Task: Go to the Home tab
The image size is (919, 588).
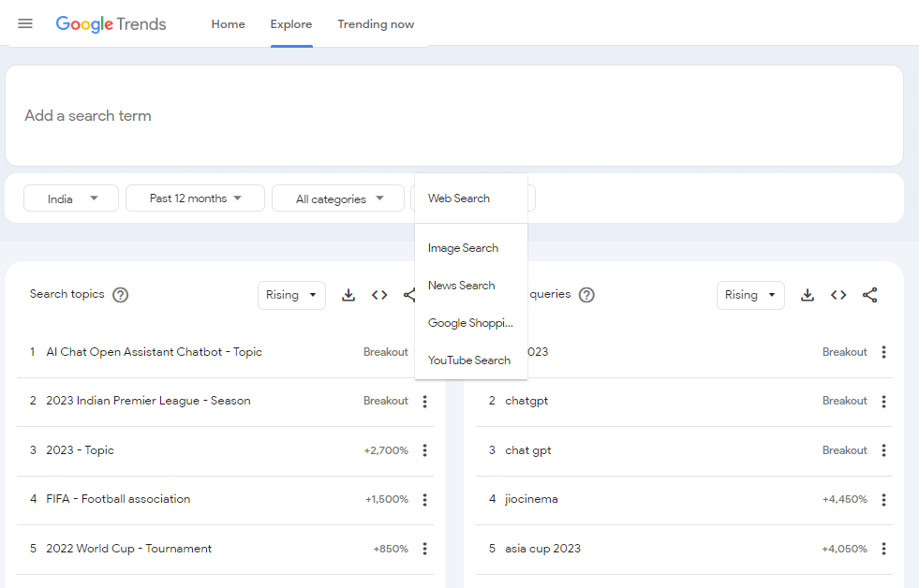Action: pos(228,24)
